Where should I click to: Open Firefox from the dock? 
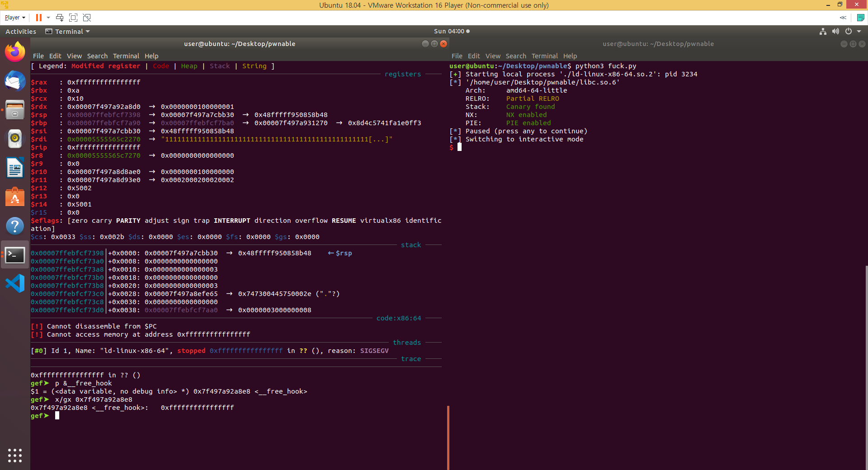tap(15, 52)
